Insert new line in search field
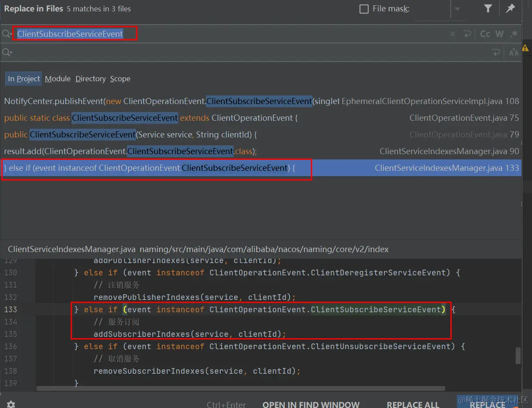532x408 pixels. coord(467,34)
